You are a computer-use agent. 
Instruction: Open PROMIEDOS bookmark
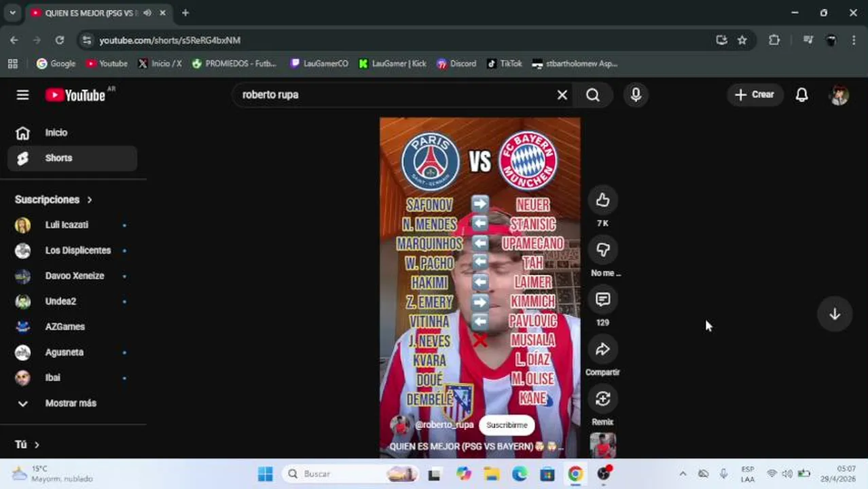(234, 64)
